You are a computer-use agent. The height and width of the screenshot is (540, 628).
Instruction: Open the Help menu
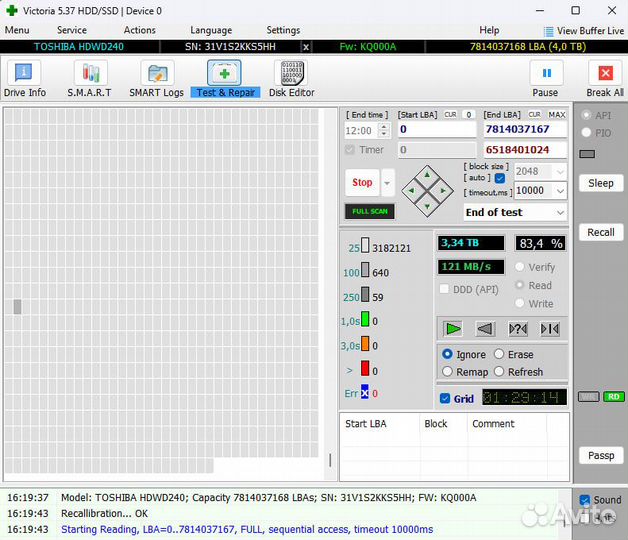click(489, 30)
